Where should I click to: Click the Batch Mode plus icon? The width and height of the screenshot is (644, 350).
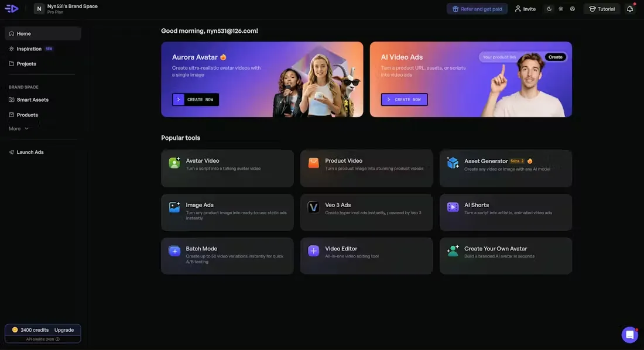(x=174, y=251)
